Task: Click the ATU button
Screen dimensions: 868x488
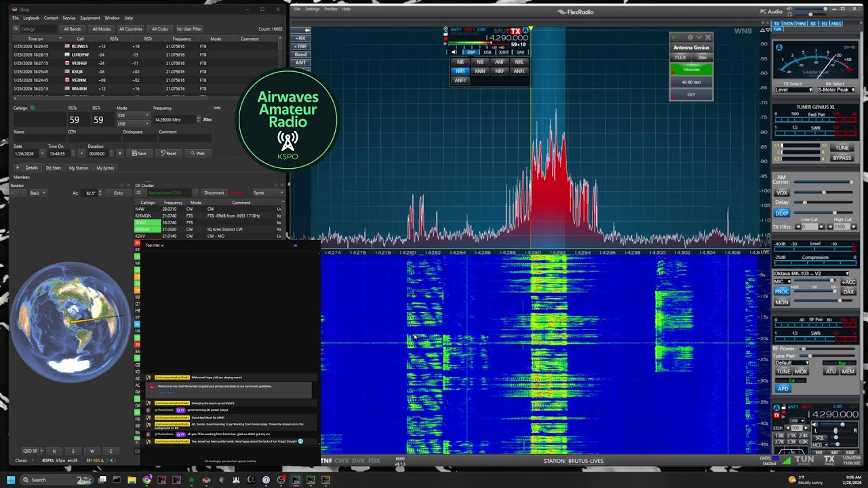Action: [x=831, y=371]
